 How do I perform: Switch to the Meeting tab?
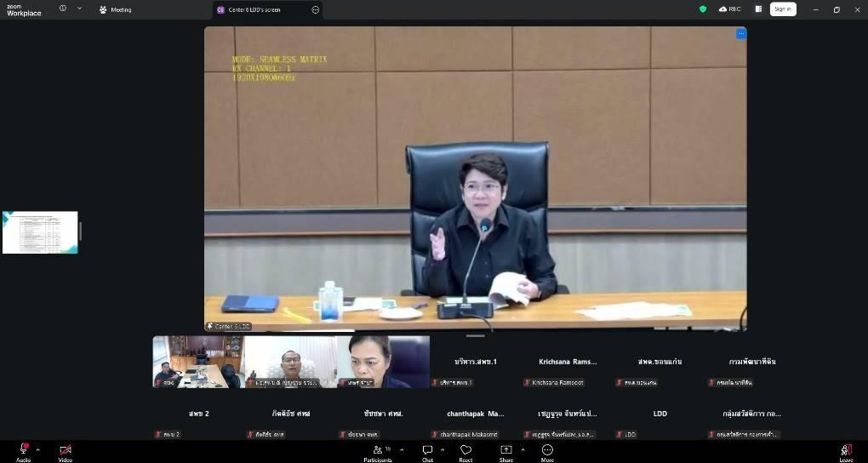point(116,10)
